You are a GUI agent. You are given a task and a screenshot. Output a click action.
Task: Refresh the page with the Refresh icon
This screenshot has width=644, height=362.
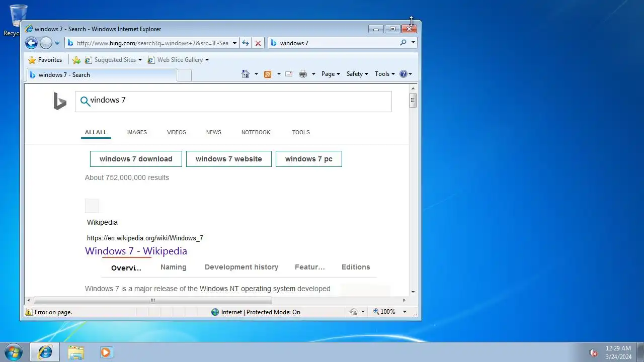coord(246,43)
